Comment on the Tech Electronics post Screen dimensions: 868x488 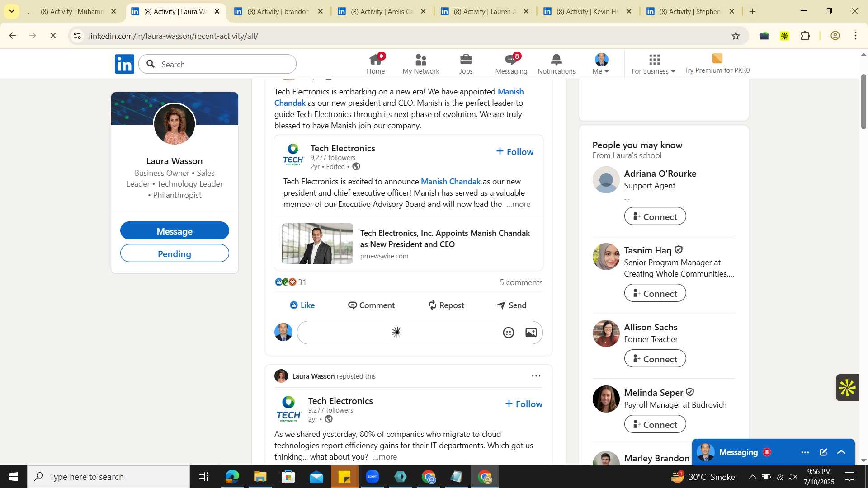click(371, 305)
